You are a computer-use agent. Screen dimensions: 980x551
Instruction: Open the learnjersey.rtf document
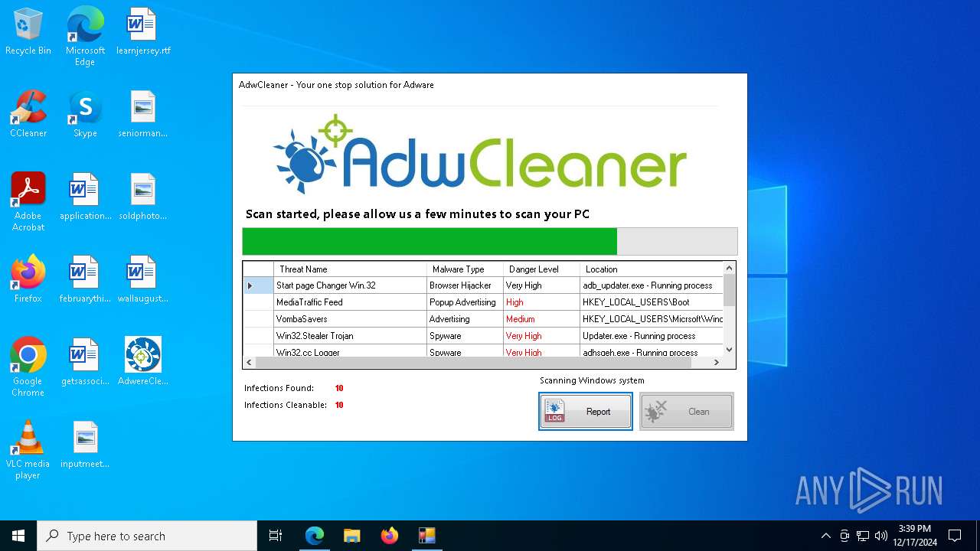tap(143, 32)
